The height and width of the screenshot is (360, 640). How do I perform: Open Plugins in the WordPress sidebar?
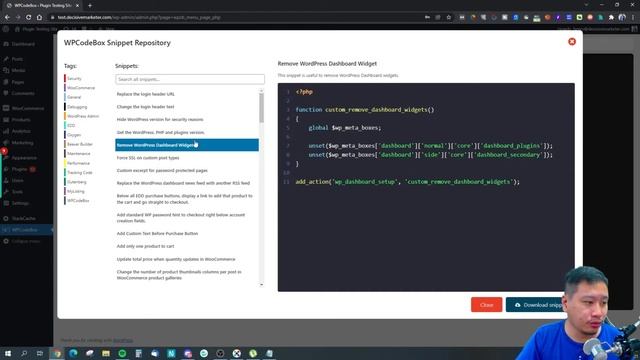pyautogui.click(x=19, y=169)
